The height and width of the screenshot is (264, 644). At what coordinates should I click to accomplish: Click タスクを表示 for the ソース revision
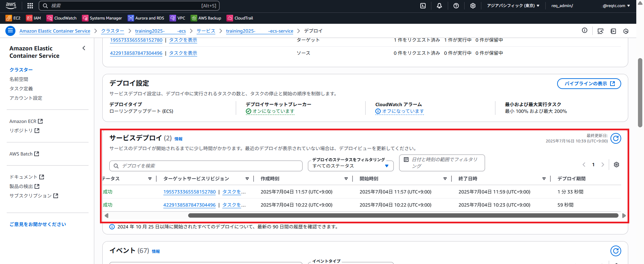183,53
